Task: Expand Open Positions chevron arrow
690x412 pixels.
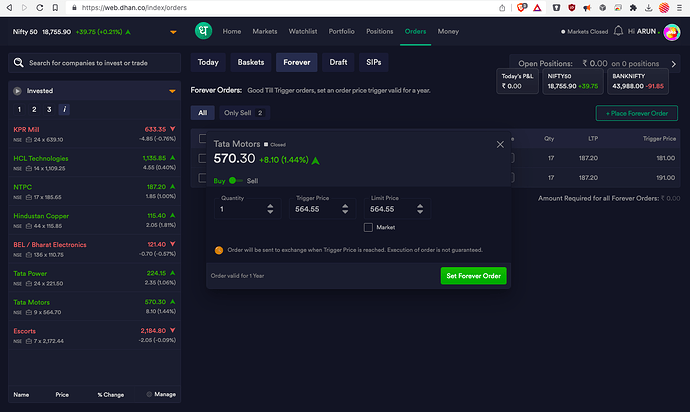Action: coord(673,64)
